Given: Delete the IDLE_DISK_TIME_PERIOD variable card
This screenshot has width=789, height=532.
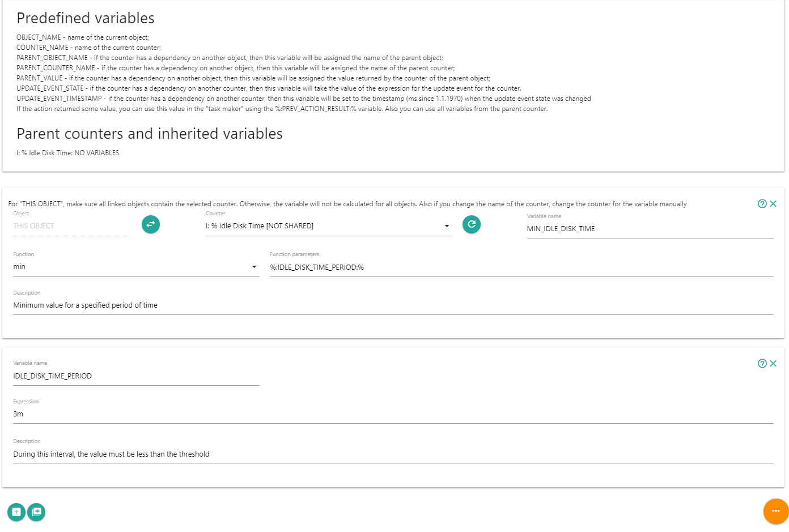Looking at the screenshot, I should [x=773, y=364].
